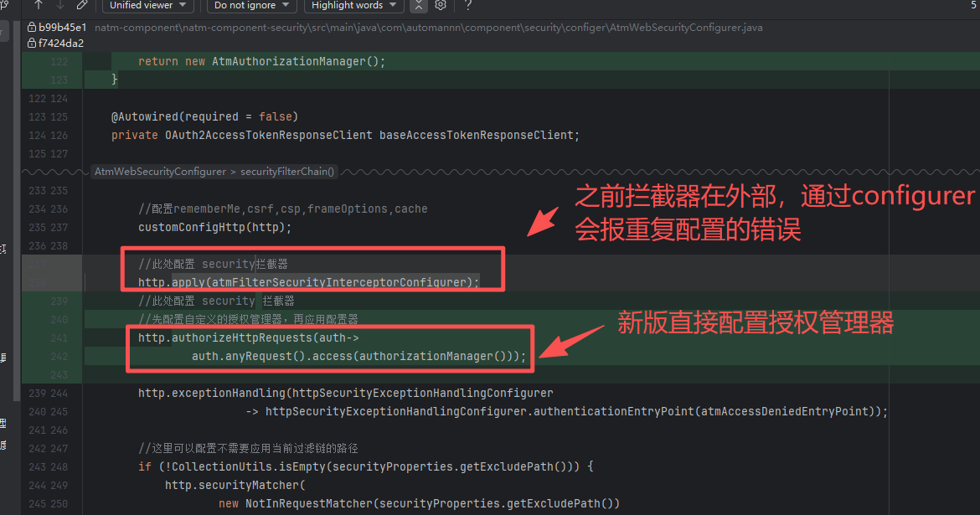This screenshot has height=515, width=980.
Task: Click lock icon beside b99b45e1
Action: [x=32, y=28]
